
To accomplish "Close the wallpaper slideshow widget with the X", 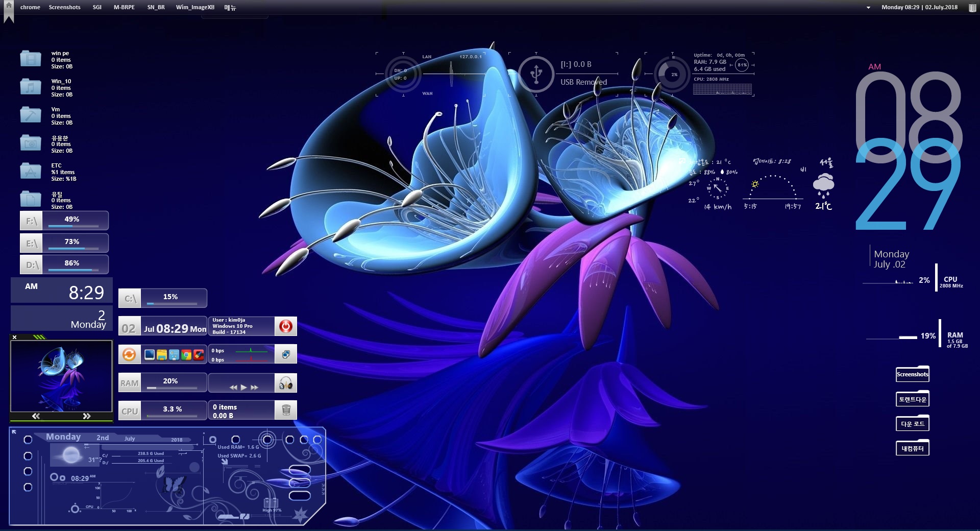I will click(15, 337).
